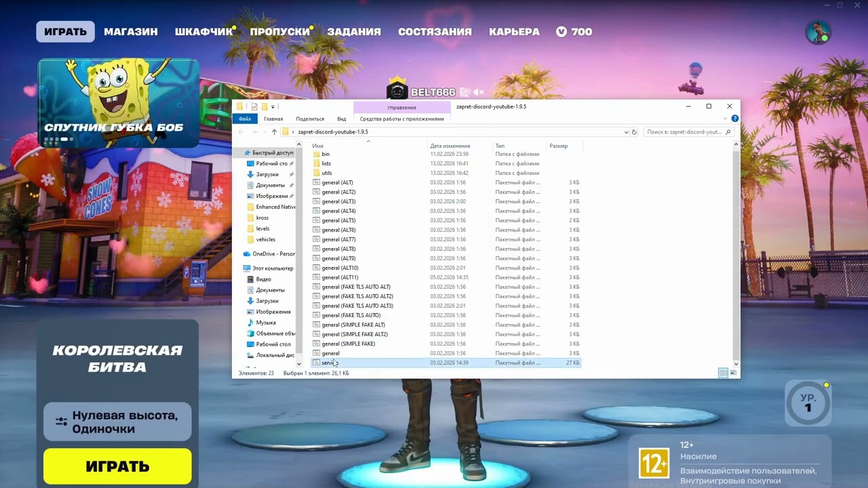
Task: Open Видео in Explorer sidebar
Action: [259, 279]
